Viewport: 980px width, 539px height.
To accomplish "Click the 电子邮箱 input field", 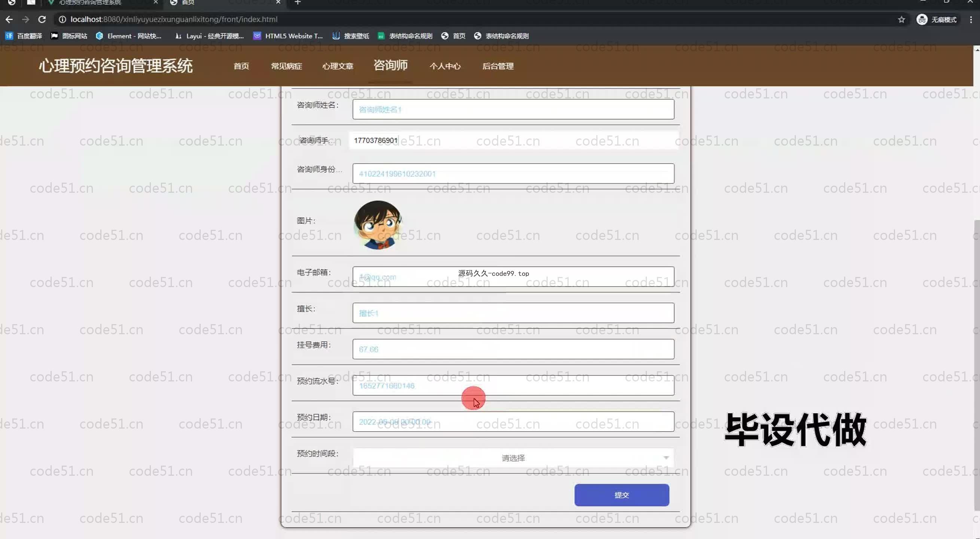I will pos(513,277).
